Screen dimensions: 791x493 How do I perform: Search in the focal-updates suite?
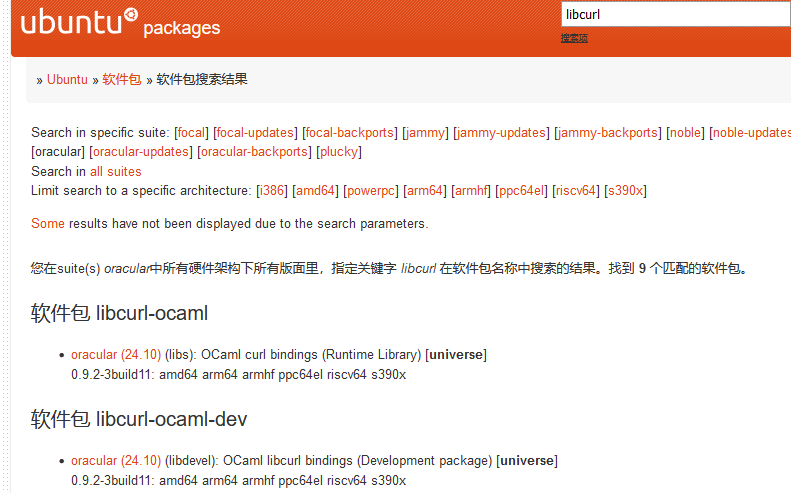click(x=255, y=133)
